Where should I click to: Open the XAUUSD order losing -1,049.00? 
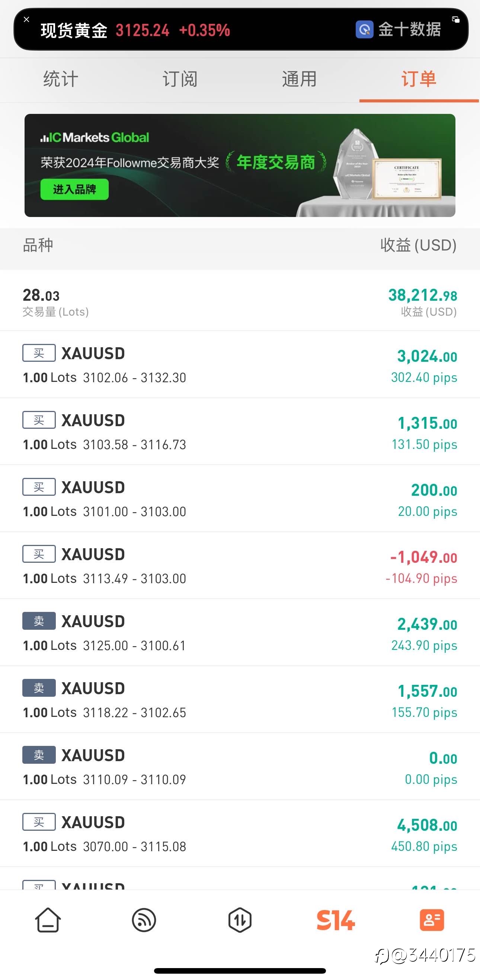point(240,565)
